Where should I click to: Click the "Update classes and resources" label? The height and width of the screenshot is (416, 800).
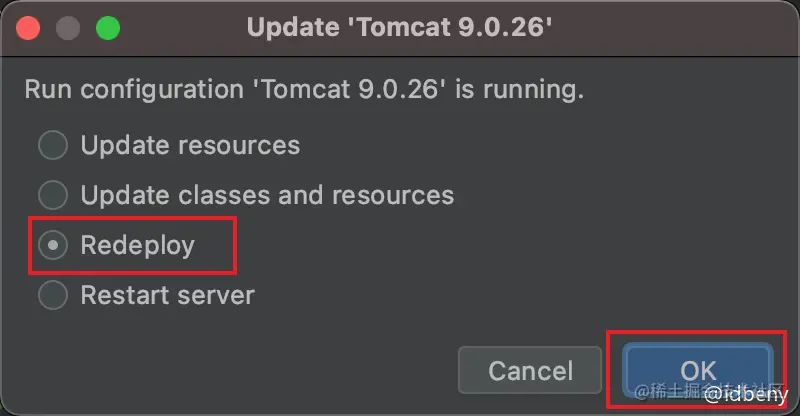[x=267, y=195]
